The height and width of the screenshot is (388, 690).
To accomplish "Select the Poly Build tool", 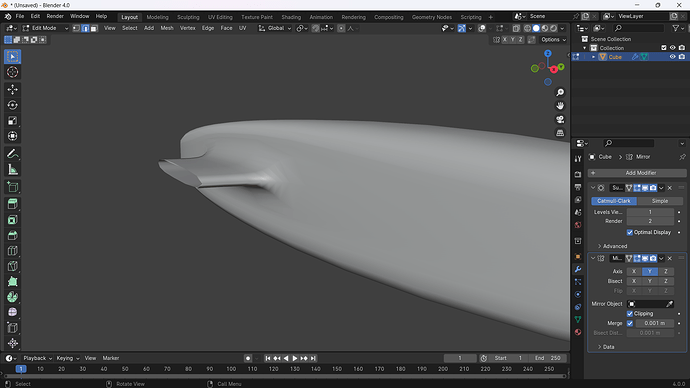I will [x=12, y=282].
